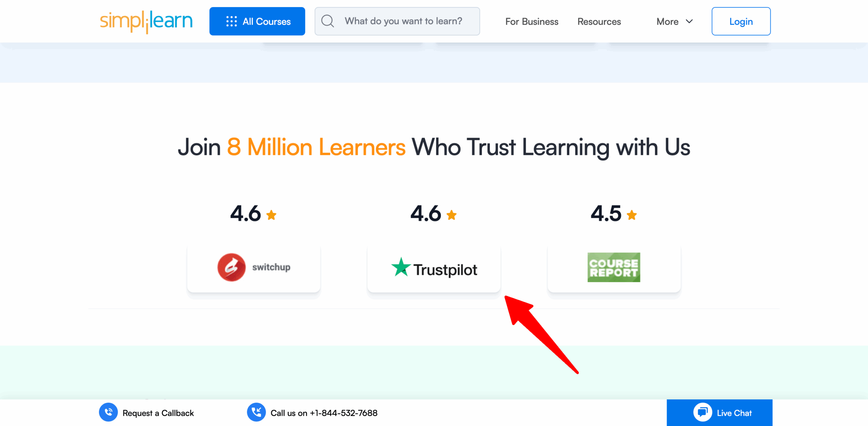868x426 pixels.
Task: Click the Call us phone icon
Action: 256,412
